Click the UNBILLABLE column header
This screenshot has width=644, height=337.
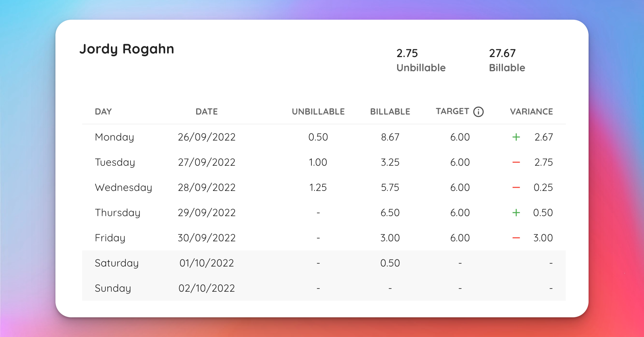click(x=318, y=112)
